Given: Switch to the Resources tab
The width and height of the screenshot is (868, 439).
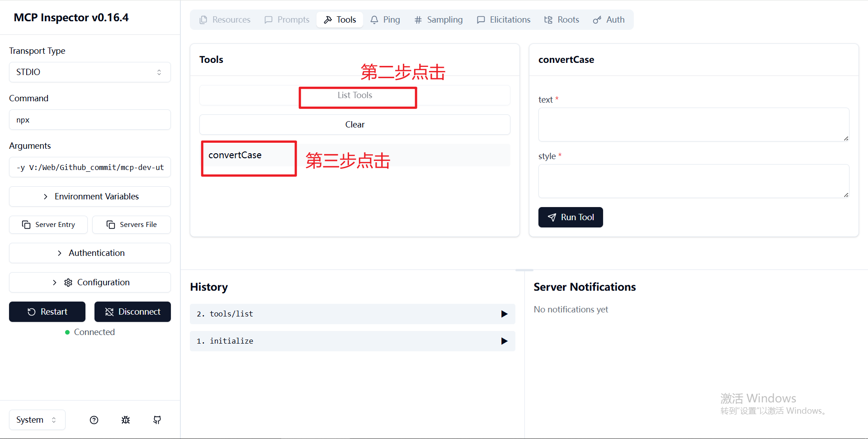Looking at the screenshot, I should [225, 19].
